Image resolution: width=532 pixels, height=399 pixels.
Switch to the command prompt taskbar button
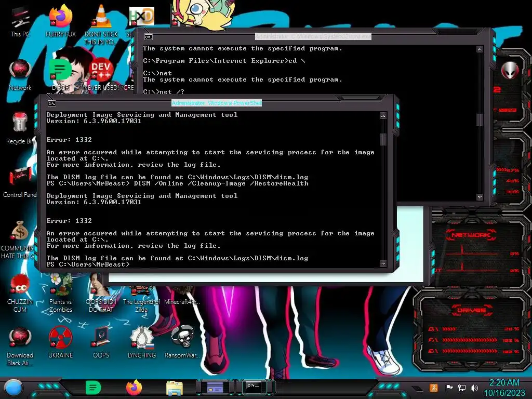click(254, 387)
